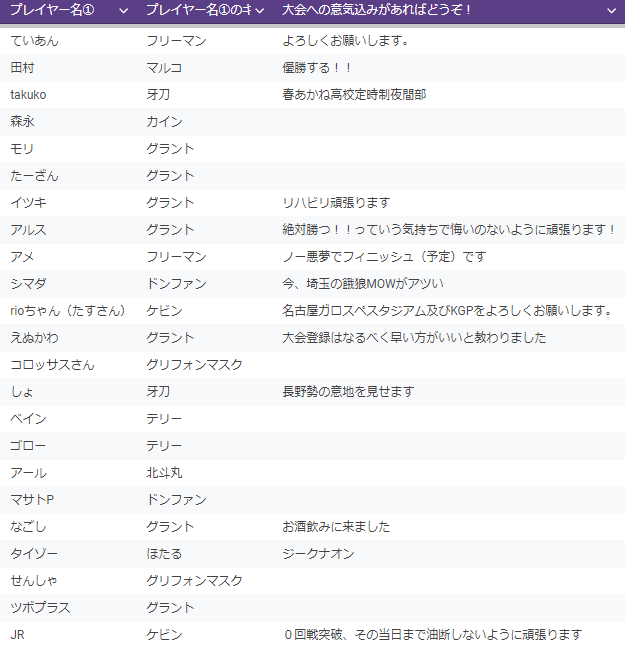The image size is (625, 647).
Task: Click the comment 優勝する！！
Action: click(x=317, y=68)
